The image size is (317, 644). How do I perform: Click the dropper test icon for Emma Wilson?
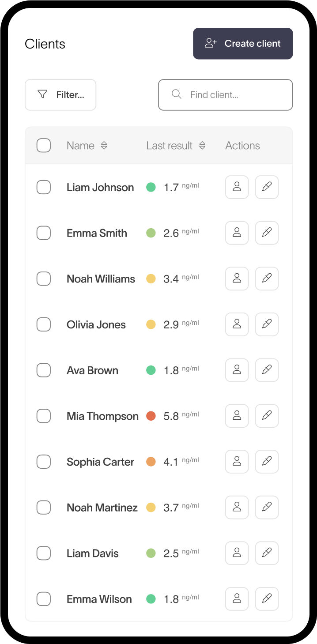(267, 599)
